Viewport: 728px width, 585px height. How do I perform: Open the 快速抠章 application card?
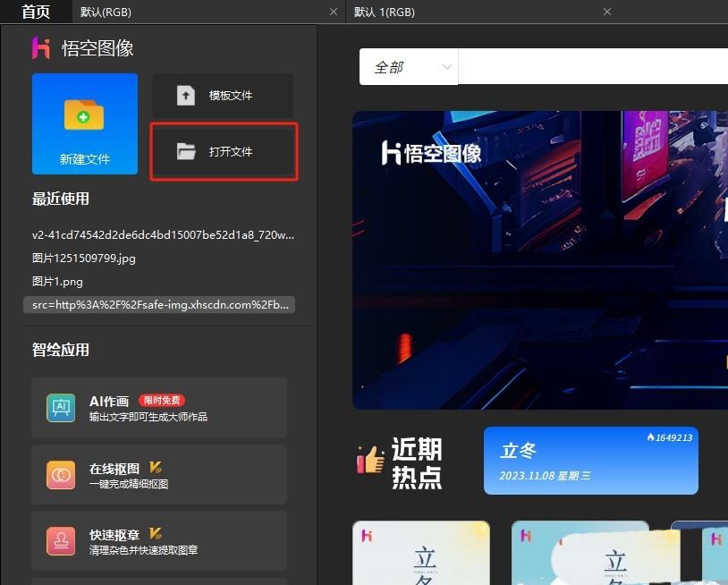pos(159,541)
